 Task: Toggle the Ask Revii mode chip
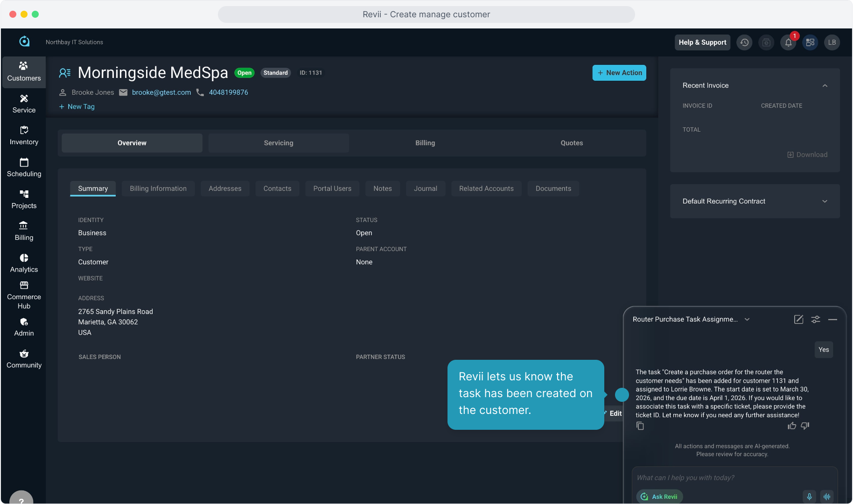pos(659,497)
